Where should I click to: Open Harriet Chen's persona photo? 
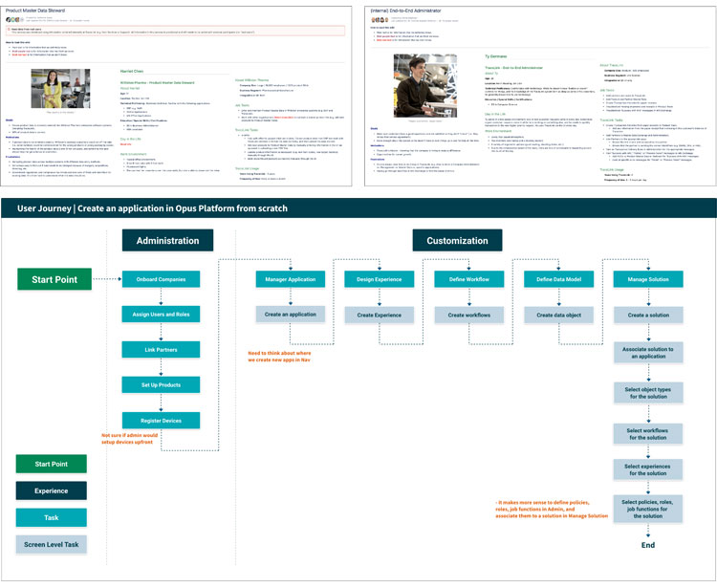60,89
